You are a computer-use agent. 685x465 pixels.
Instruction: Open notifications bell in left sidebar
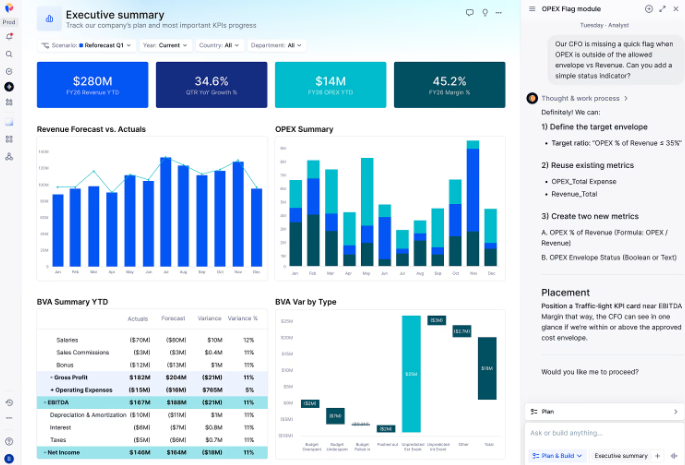pos(9,36)
